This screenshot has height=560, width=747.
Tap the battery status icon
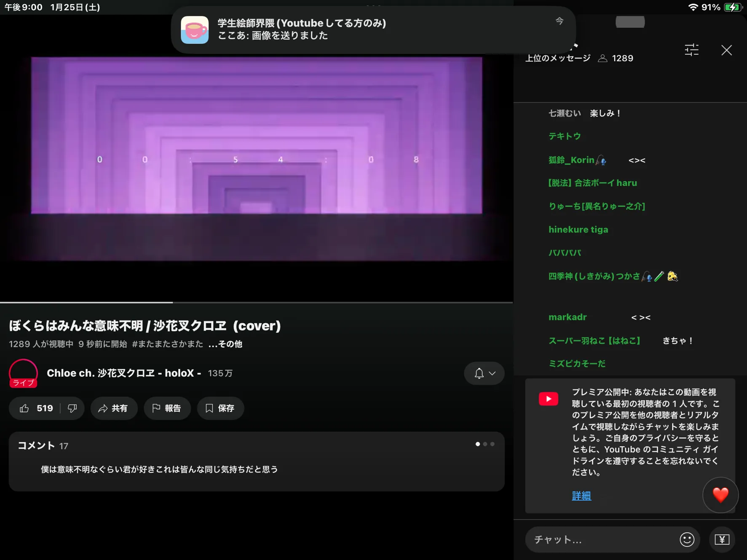733,7
